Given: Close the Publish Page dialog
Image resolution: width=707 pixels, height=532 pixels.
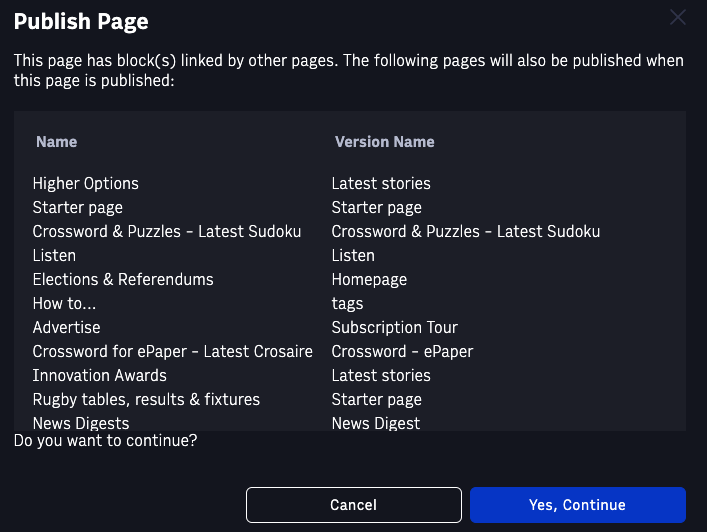Looking at the screenshot, I should (x=678, y=18).
